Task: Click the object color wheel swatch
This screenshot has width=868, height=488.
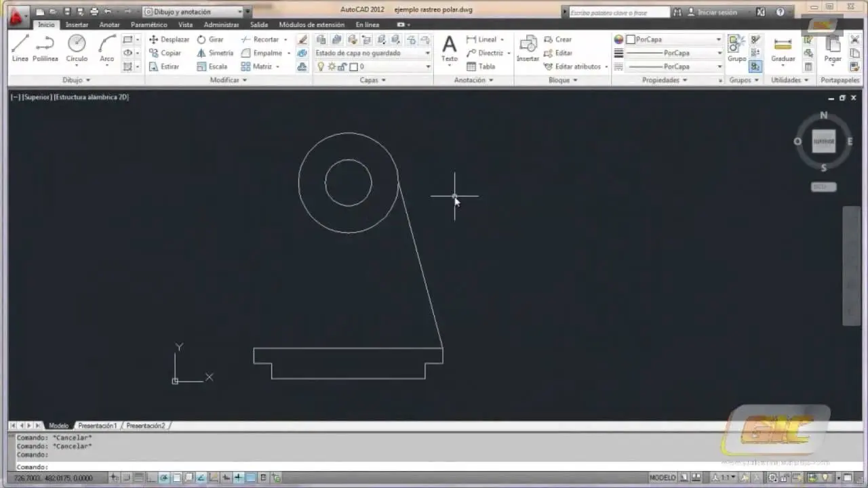Action: pyautogui.click(x=618, y=39)
